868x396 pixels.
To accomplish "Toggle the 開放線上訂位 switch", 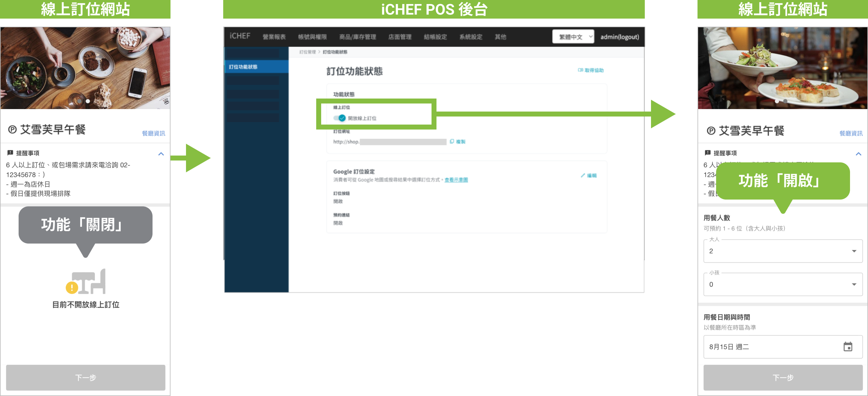I will click(x=340, y=118).
